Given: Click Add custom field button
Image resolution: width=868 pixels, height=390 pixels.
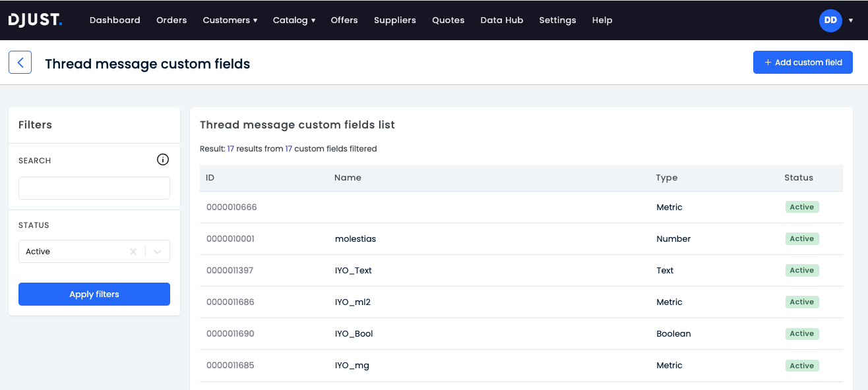Looking at the screenshot, I should 803,63.
